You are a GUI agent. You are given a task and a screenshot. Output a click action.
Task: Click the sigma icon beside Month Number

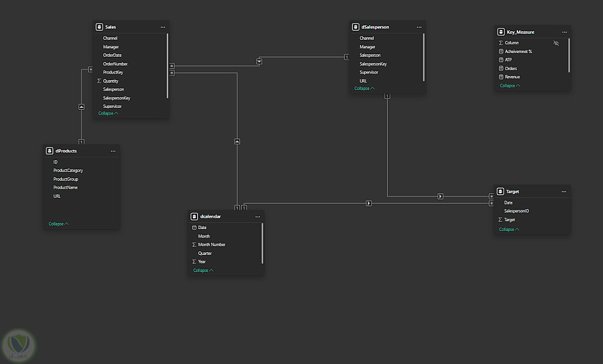coord(194,245)
